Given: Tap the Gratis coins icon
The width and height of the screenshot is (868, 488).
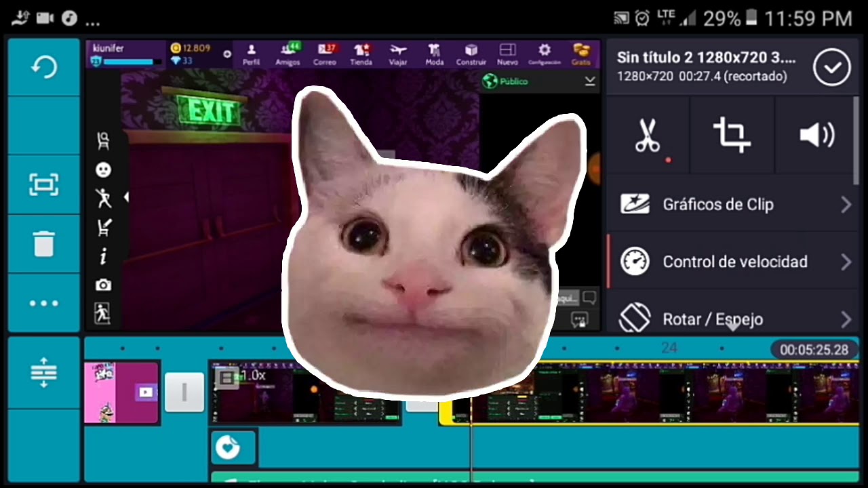Looking at the screenshot, I should tap(581, 54).
